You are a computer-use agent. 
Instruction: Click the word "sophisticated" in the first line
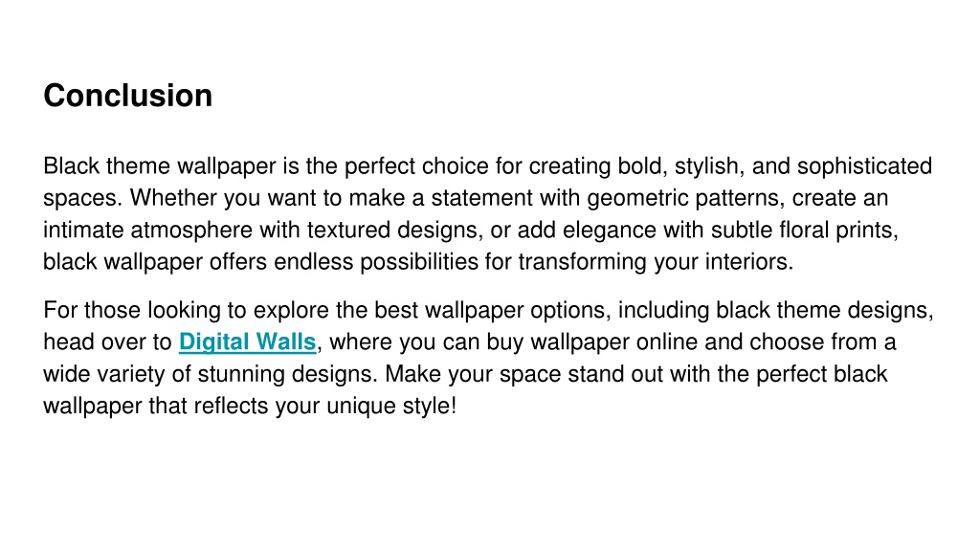864,166
